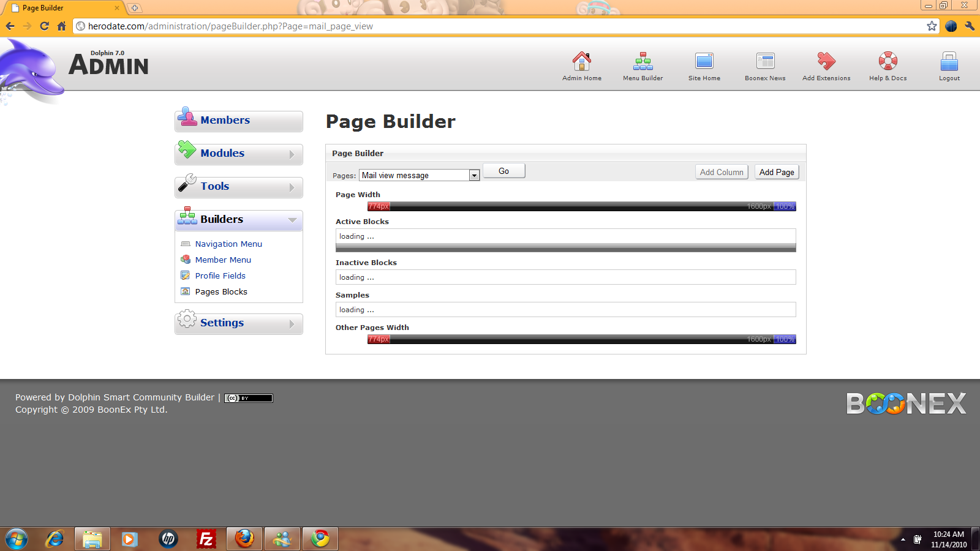Click the Page Width 100% handle
The width and height of the screenshot is (980, 551).
click(x=785, y=206)
